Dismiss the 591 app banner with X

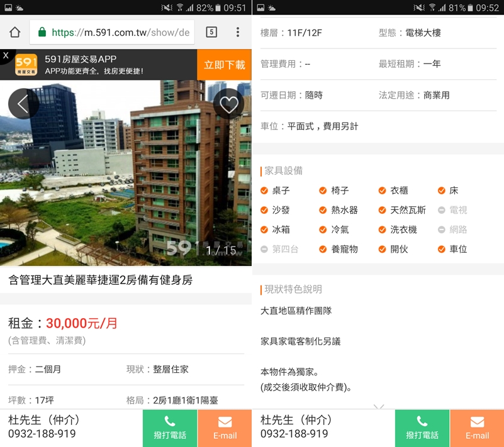click(6, 56)
